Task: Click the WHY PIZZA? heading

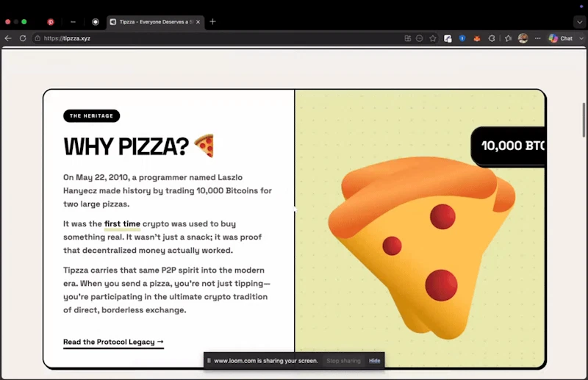Action: pos(126,146)
